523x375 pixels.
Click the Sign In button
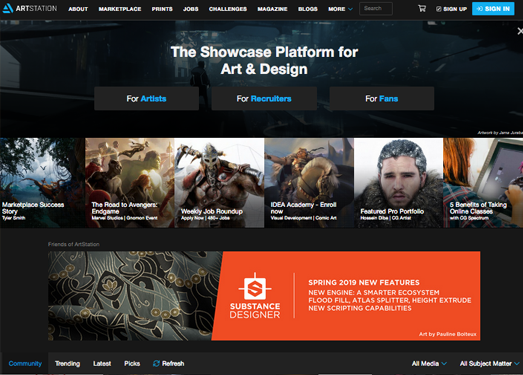point(493,9)
